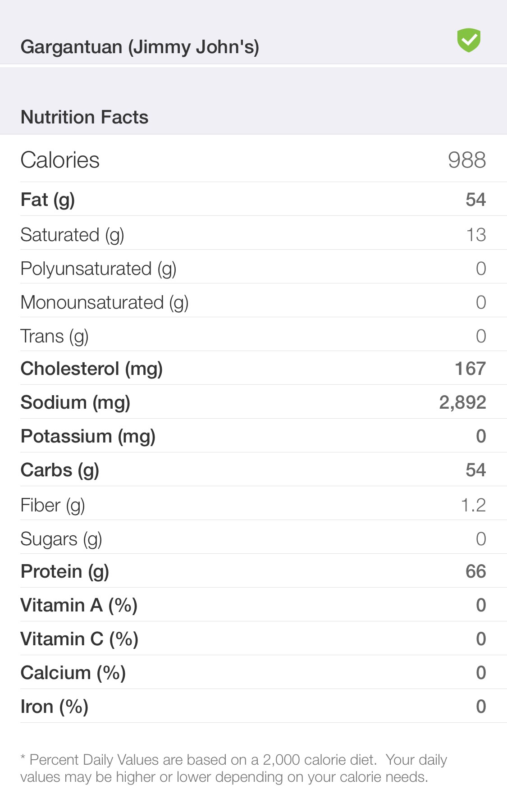Image resolution: width=507 pixels, height=812 pixels.
Task: Select the Fat (g) row
Action: [x=253, y=200]
